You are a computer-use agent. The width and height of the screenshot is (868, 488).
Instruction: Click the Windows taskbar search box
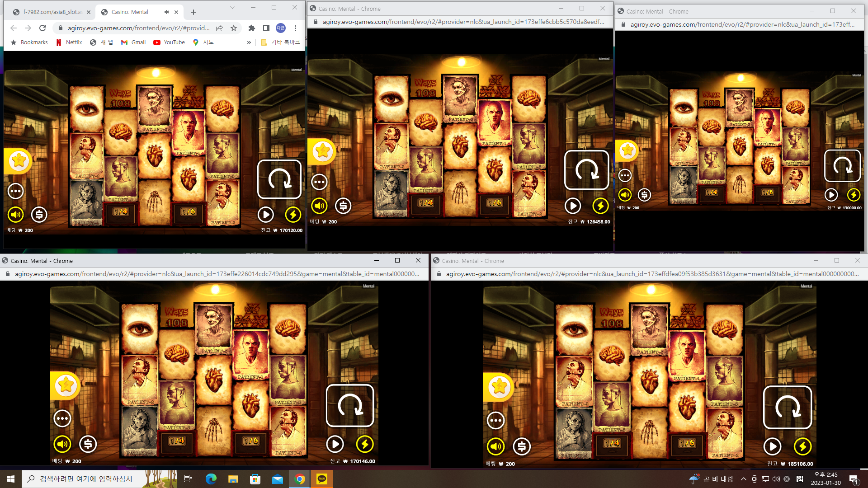click(99, 479)
